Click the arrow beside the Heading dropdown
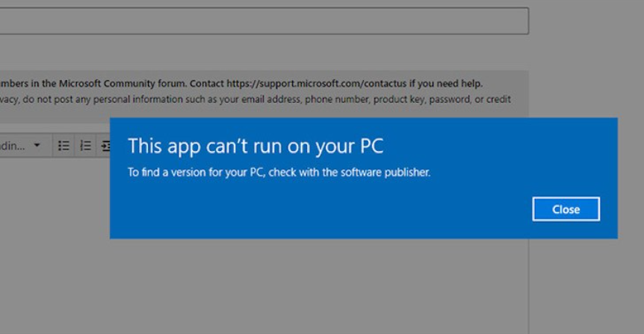Image resolution: width=644 pixels, height=334 pixels. (x=37, y=146)
